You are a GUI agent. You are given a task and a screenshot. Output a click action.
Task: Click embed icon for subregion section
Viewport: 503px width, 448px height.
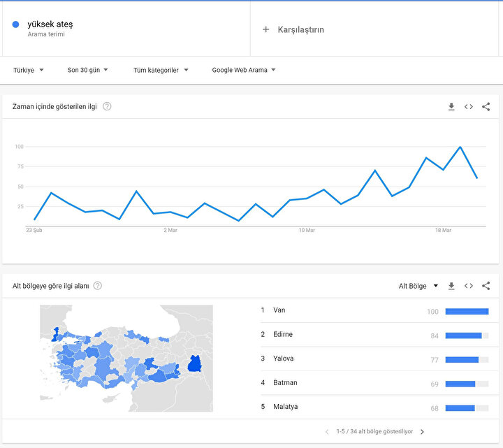(x=469, y=286)
